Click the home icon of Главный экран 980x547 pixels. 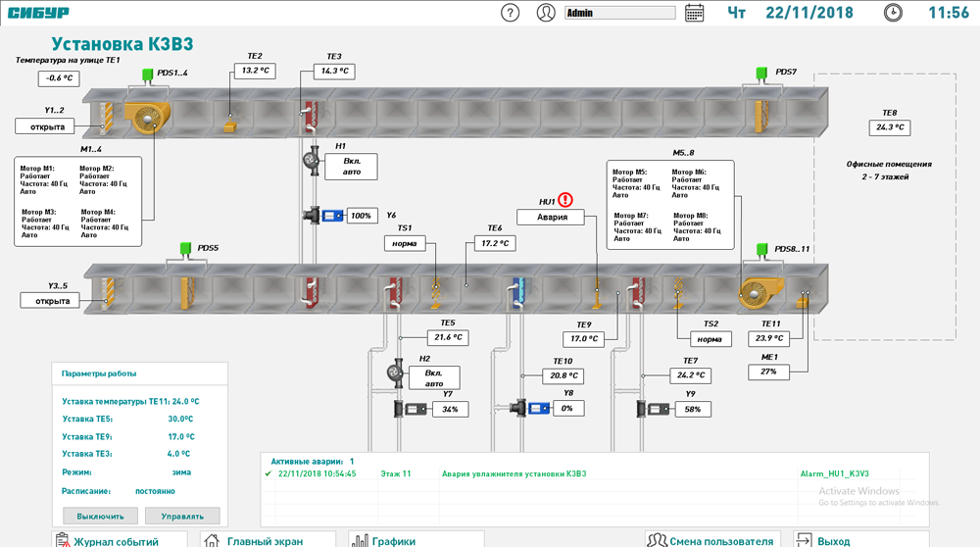point(213,541)
